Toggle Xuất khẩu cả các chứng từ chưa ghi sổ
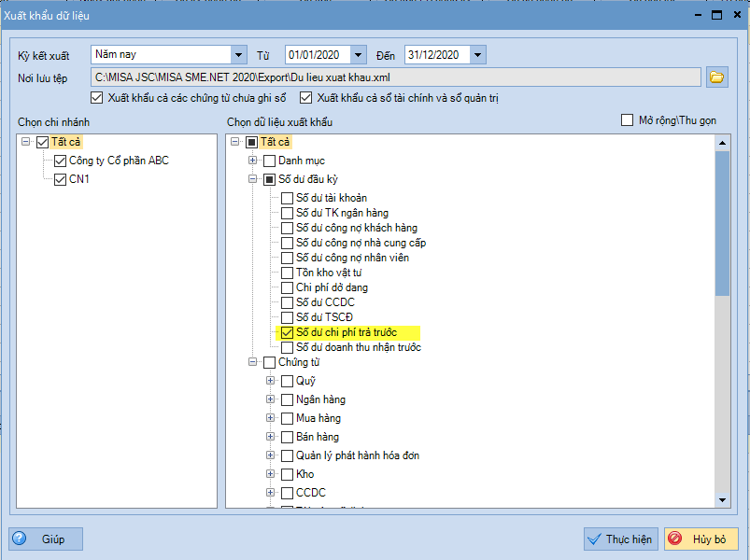The width and height of the screenshot is (750, 560). coord(96,98)
